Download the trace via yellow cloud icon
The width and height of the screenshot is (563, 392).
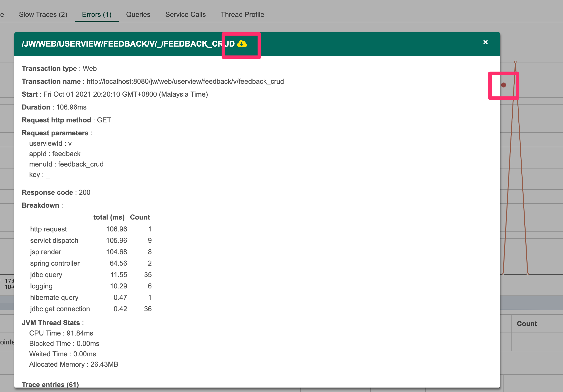point(242,44)
